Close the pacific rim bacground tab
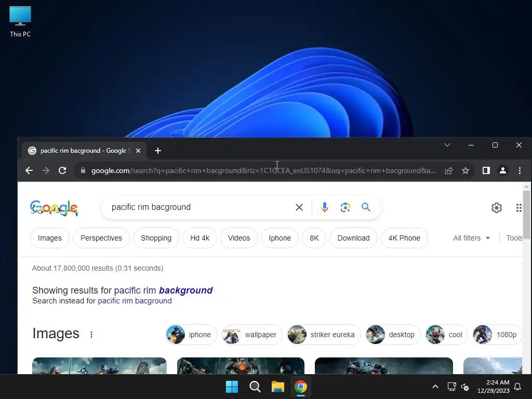Viewport: 532px width, 399px height. 138,151
